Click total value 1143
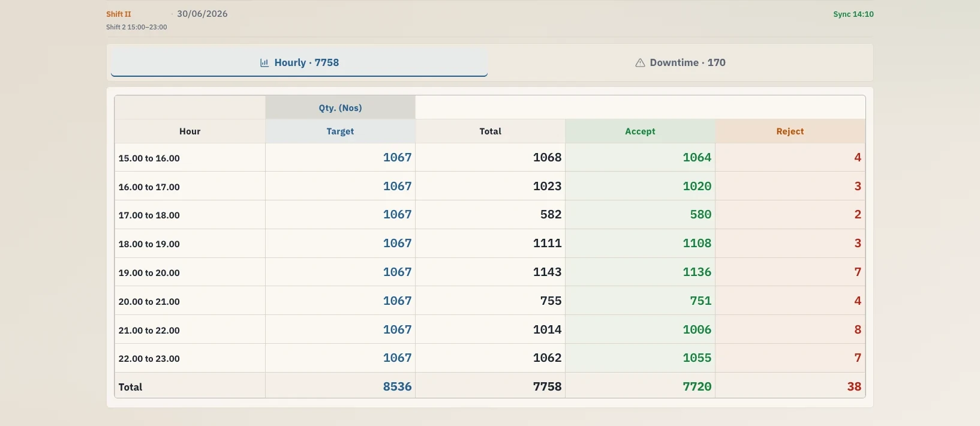Viewport: 980px width, 426px height. (547, 272)
